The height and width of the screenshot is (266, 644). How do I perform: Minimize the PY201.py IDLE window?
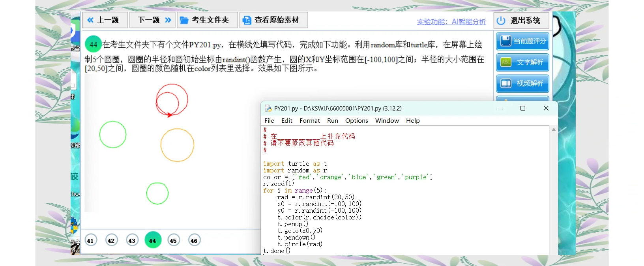pos(500,108)
